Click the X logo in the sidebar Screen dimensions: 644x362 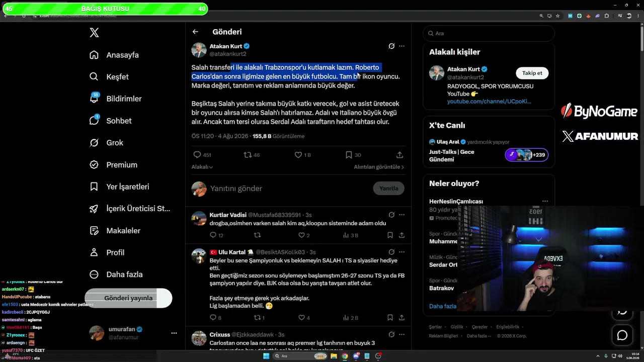point(94,33)
